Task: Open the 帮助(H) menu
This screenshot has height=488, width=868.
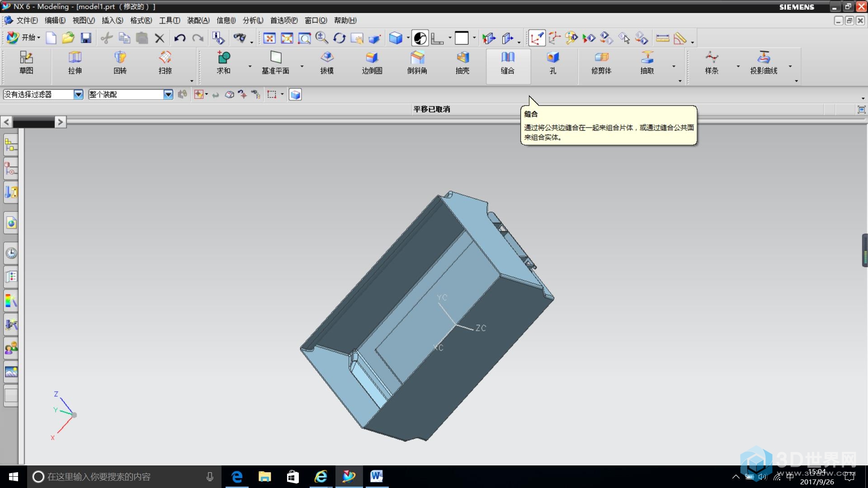Action: [345, 20]
